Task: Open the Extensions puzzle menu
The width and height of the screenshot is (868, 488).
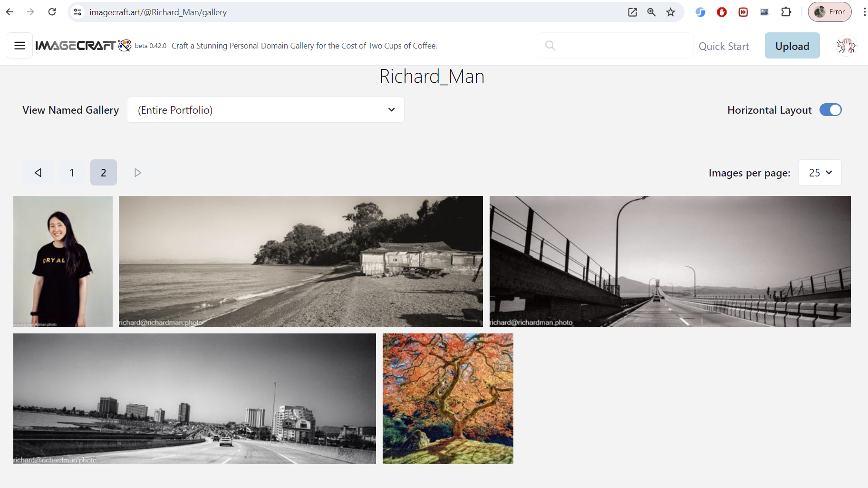Action: pos(786,12)
